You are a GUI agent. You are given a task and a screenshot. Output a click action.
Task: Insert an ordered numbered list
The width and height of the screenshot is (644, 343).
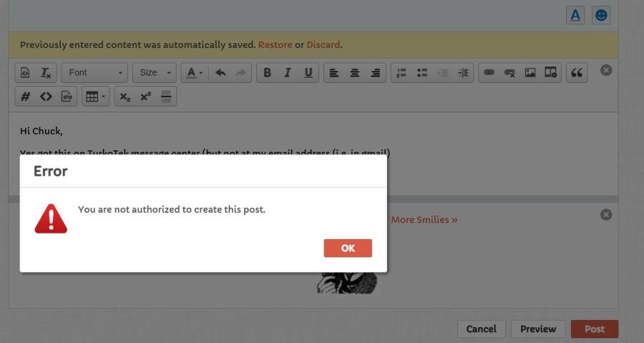[x=401, y=73]
